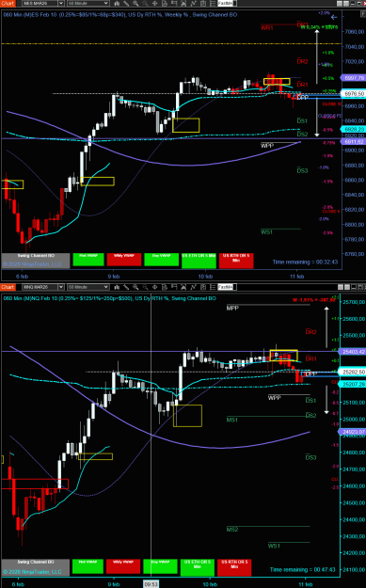Click the '10 feb' date label on MES time axis

coord(205,277)
